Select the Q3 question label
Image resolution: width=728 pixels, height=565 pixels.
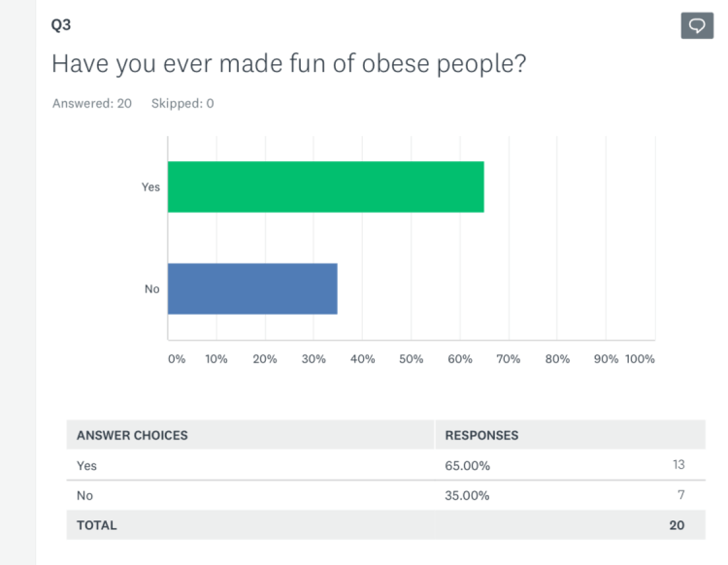pyautogui.click(x=61, y=26)
